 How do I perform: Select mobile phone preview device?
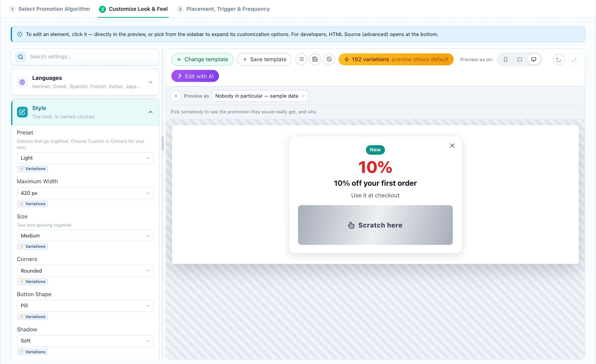click(506, 59)
